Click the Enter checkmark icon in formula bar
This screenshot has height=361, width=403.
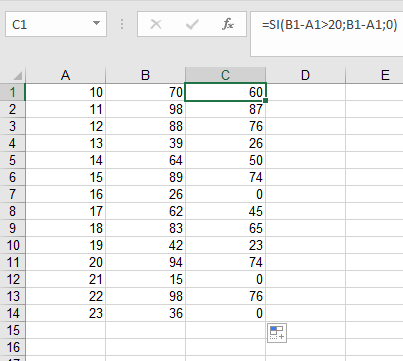(x=192, y=24)
